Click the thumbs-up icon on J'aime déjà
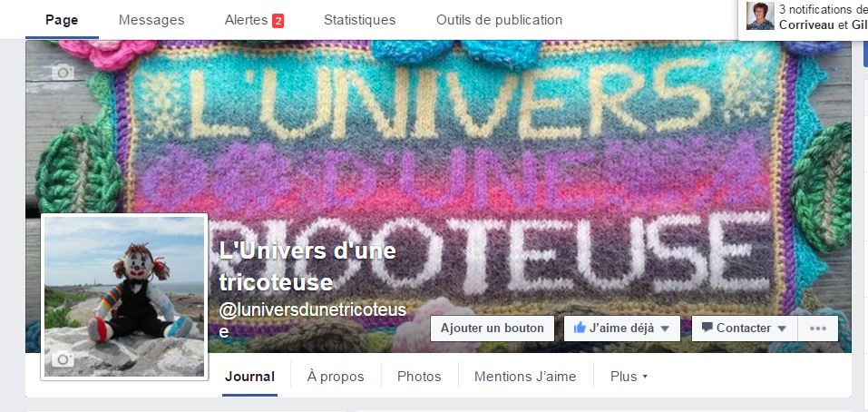 pyautogui.click(x=580, y=328)
